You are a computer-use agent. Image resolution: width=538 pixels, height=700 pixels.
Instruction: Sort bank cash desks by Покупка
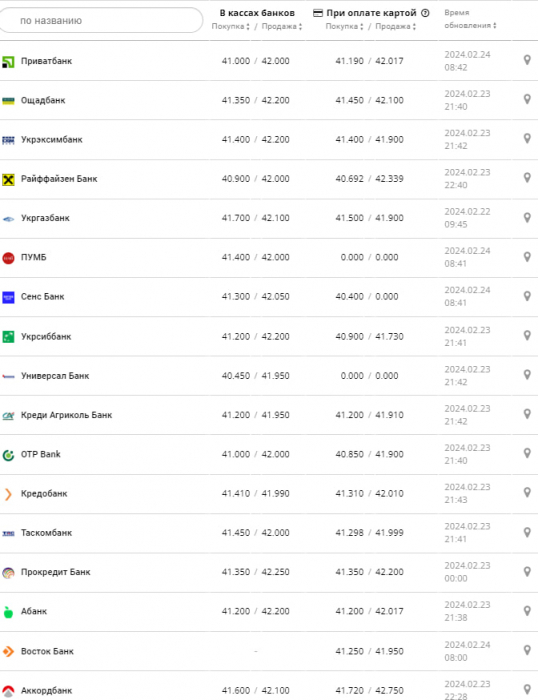pos(230,26)
